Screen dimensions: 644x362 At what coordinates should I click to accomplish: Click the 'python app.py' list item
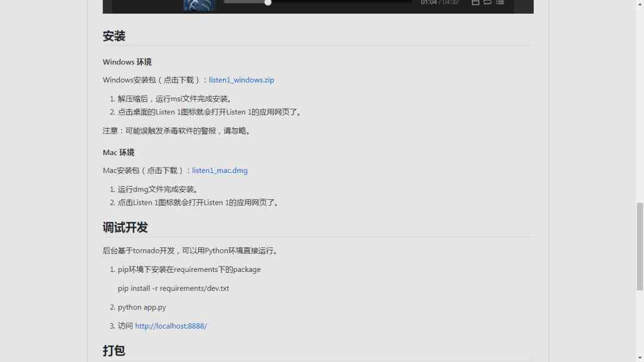(142, 307)
